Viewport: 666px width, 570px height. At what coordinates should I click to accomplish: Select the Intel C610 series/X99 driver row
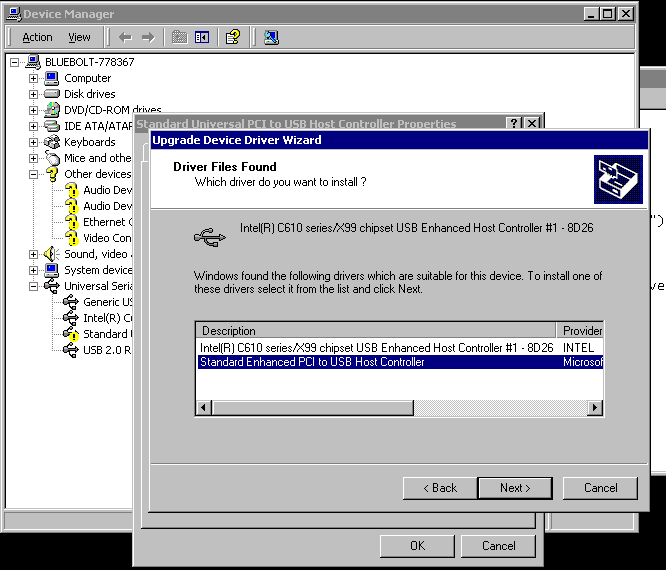coord(400,348)
